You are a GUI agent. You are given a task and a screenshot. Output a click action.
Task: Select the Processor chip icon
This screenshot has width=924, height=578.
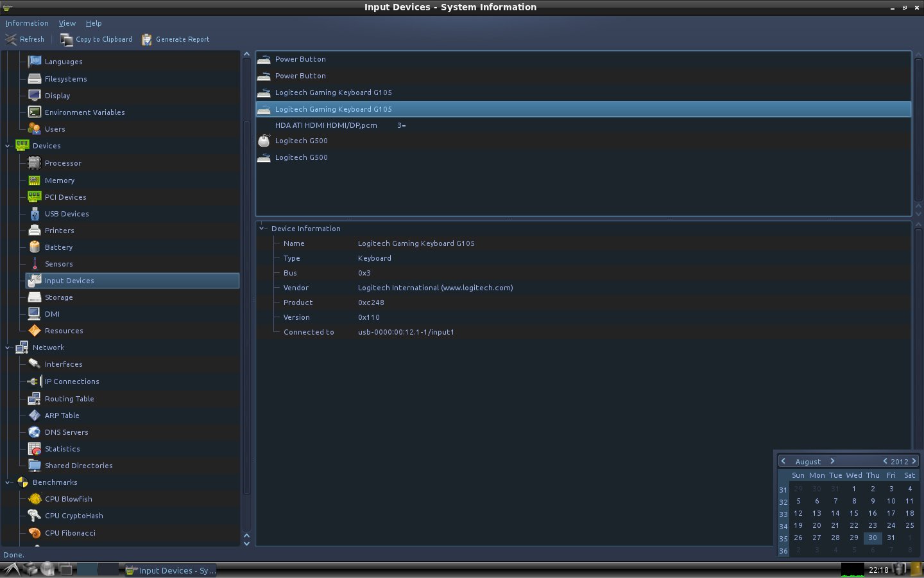coord(35,163)
